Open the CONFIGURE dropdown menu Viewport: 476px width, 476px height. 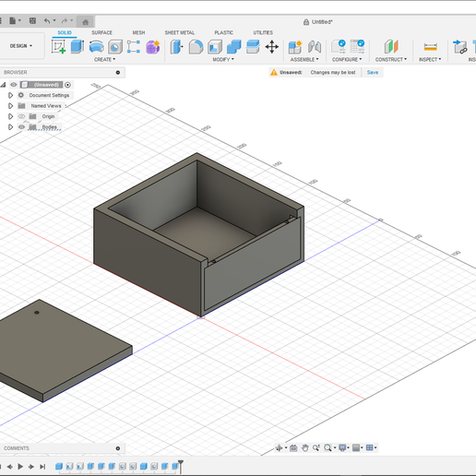(x=347, y=59)
